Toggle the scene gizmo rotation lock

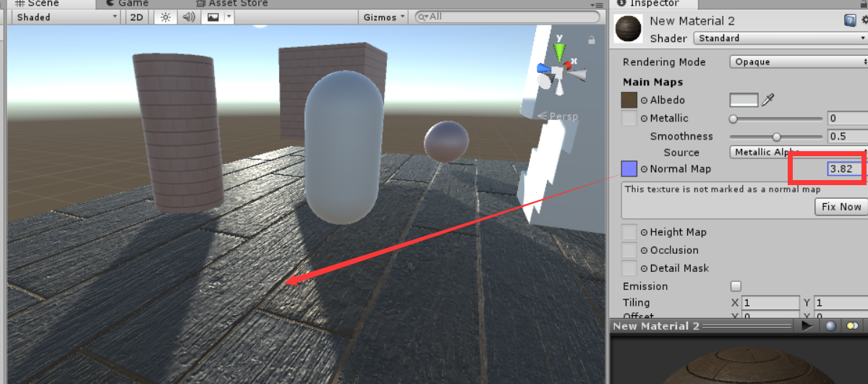tap(592, 40)
